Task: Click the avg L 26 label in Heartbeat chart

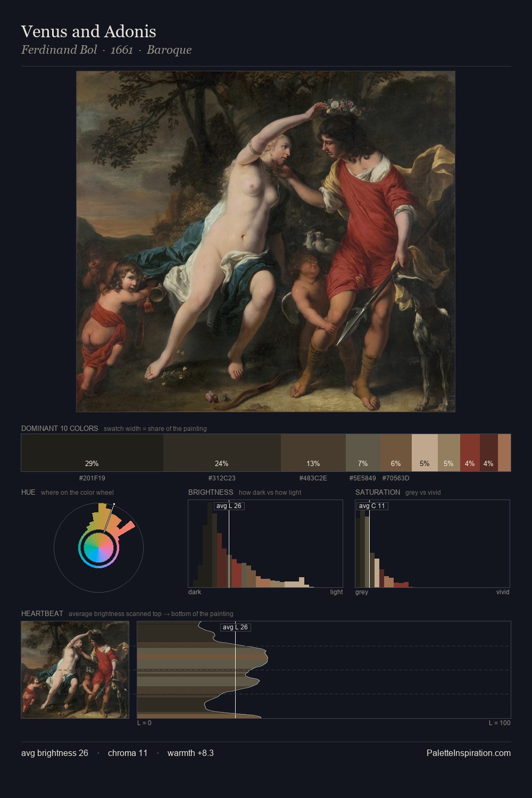Action: point(235,627)
